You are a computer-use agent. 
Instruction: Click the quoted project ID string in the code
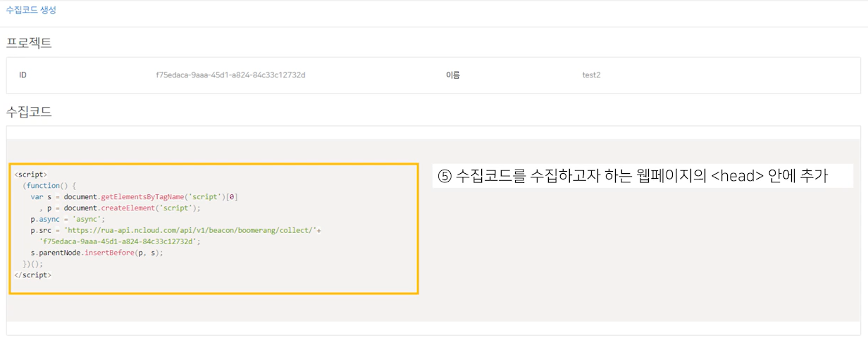(120, 241)
